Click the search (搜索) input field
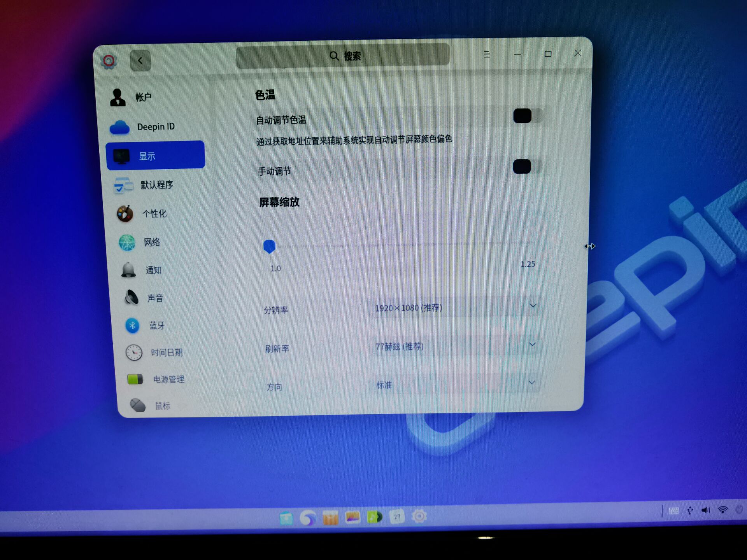Image resolution: width=747 pixels, height=560 pixels. [x=343, y=56]
